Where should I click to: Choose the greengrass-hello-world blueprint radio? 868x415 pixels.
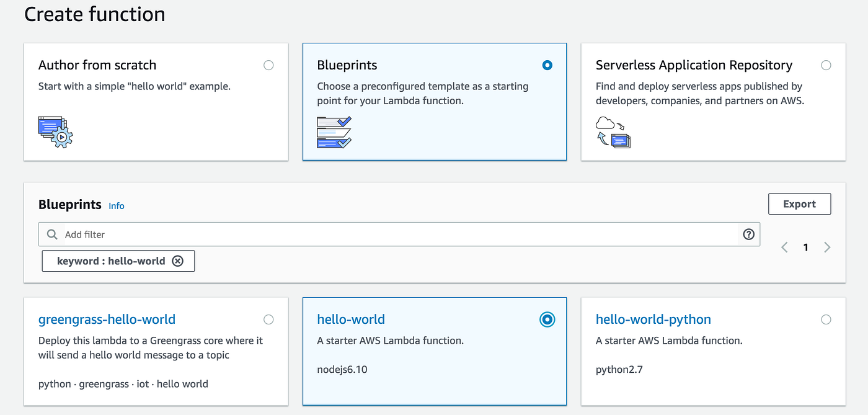point(268,319)
